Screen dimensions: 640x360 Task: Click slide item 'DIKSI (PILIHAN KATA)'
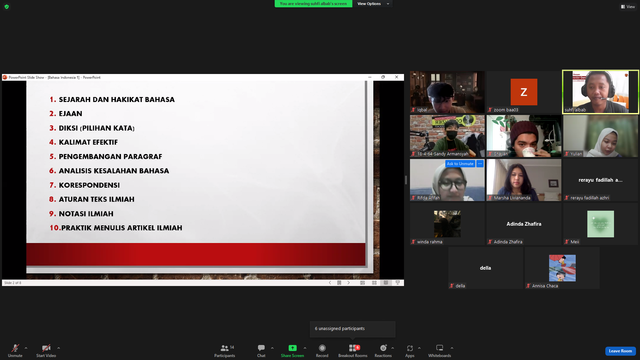click(97, 128)
